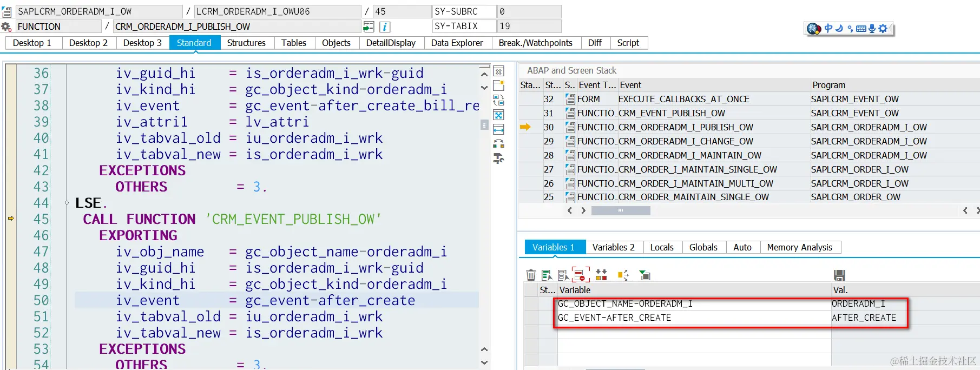This screenshot has height=370, width=980.
Task: Click the green triangle export icon
Action: tap(644, 275)
